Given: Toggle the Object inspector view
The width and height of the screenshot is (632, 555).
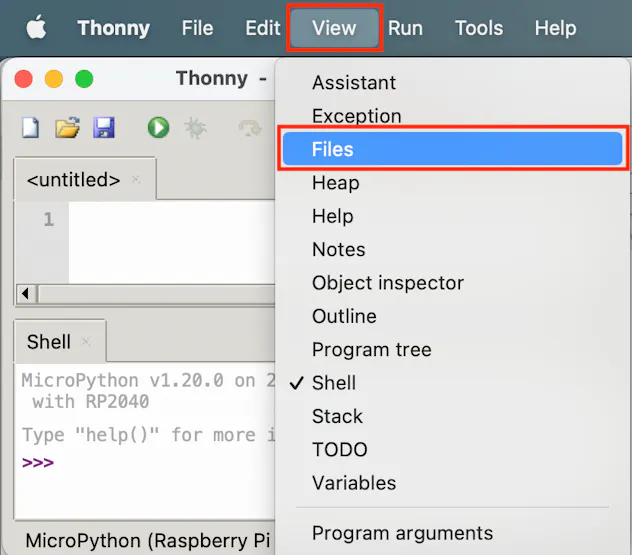Looking at the screenshot, I should (388, 283).
